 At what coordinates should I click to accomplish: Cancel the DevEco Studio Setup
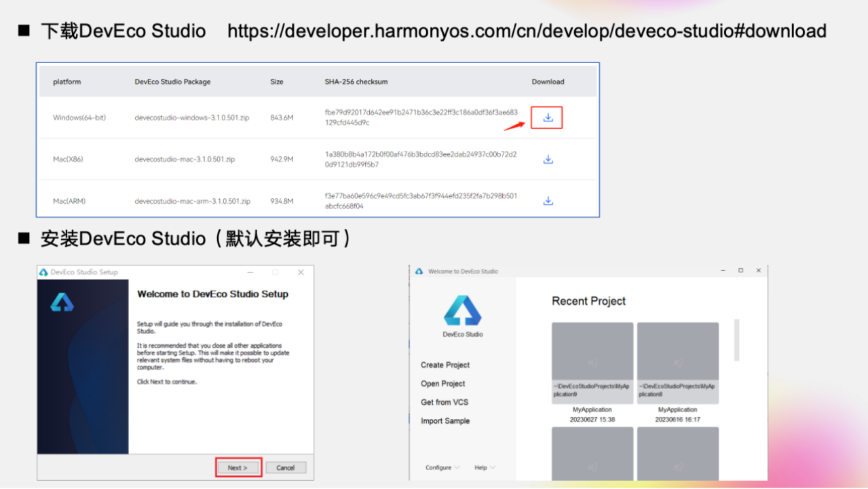click(286, 467)
